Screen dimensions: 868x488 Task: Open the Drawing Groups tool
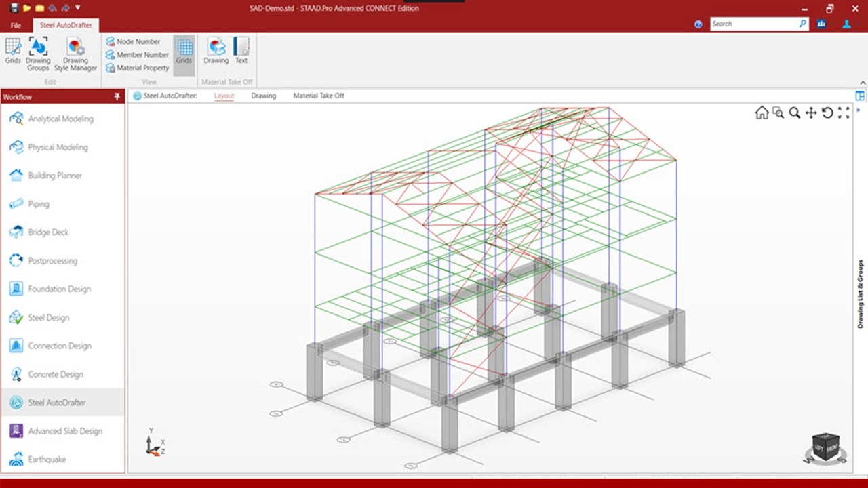coord(38,54)
